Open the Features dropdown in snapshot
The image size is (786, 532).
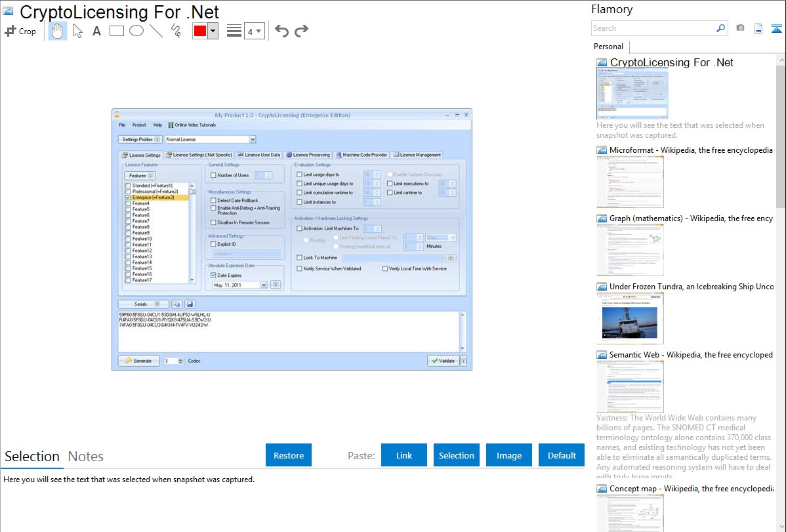coord(140,176)
